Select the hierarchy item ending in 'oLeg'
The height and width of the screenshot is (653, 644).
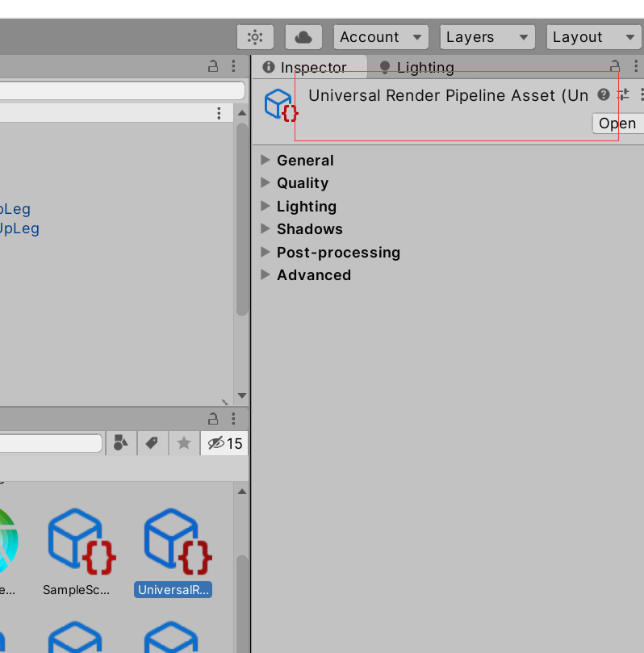15,208
